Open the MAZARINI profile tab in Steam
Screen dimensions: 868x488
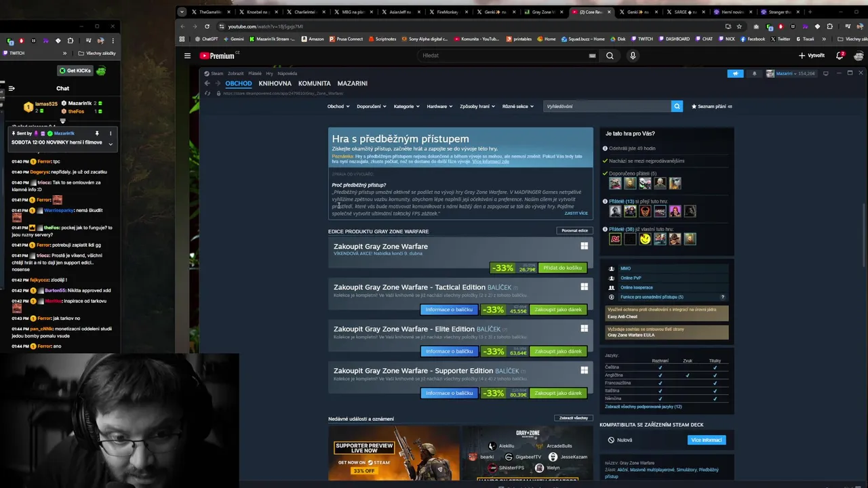353,83
